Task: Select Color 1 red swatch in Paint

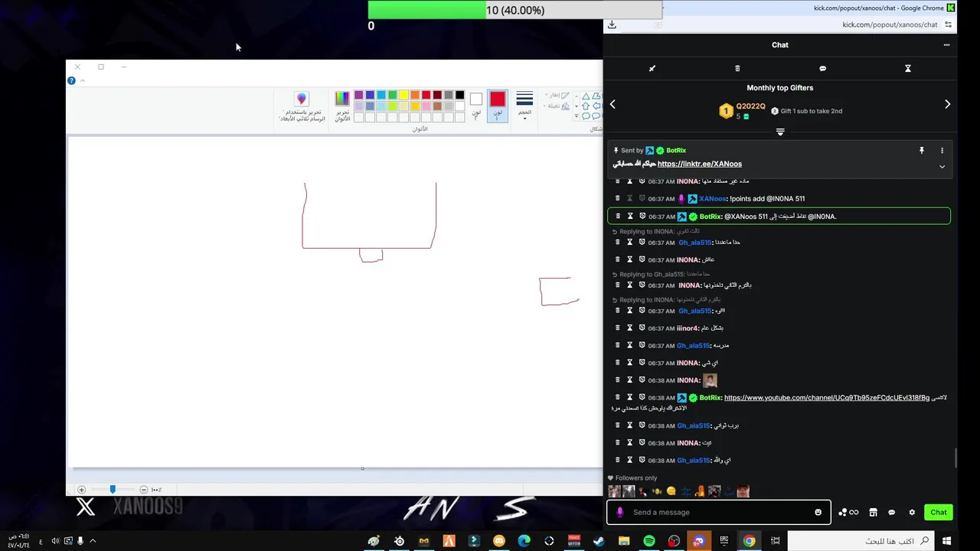Action: click(498, 106)
